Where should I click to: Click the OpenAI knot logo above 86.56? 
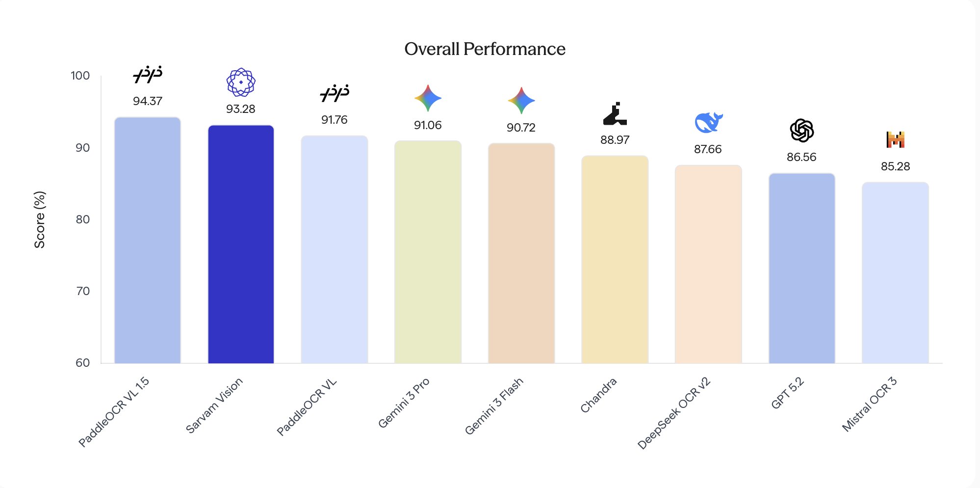(x=801, y=131)
